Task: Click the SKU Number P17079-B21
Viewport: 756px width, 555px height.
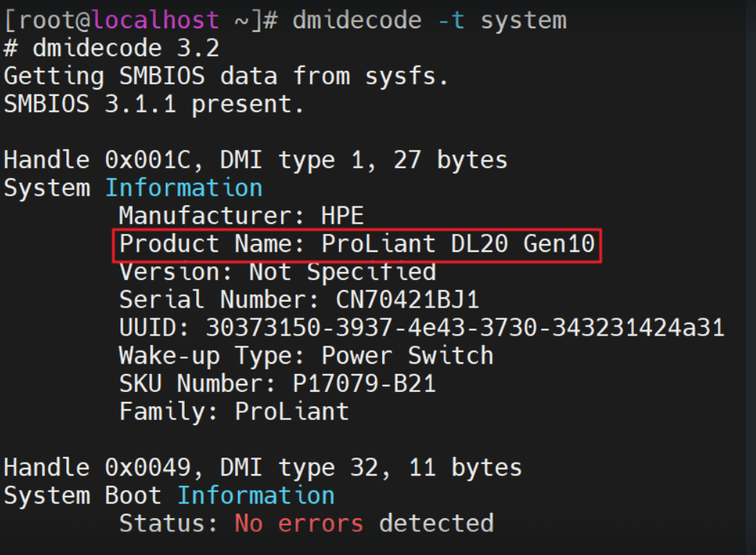Action: [364, 384]
